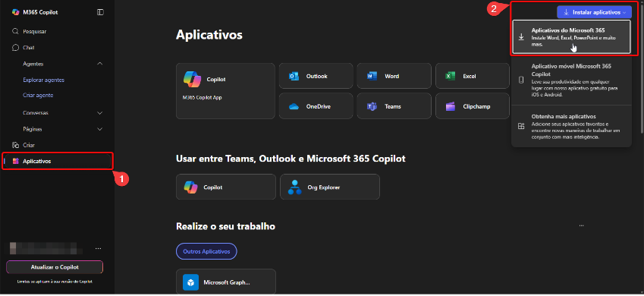Click the Conversas section label

36,112
